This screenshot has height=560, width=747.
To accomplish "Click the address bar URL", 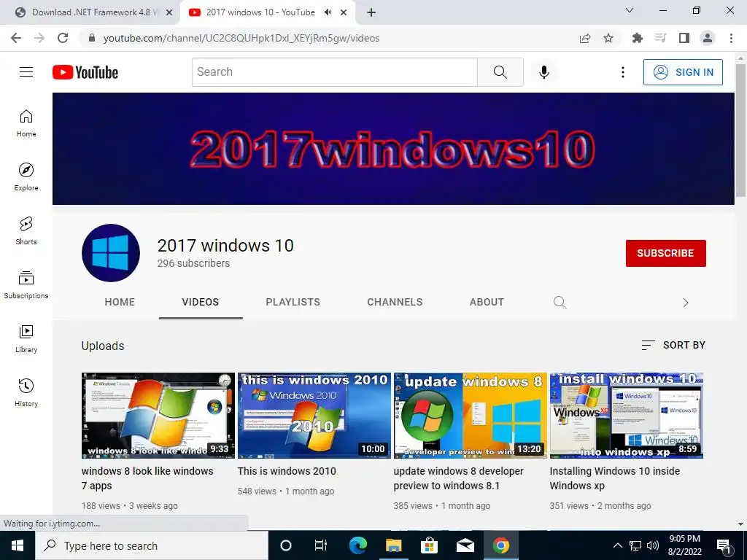I will [x=241, y=38].
